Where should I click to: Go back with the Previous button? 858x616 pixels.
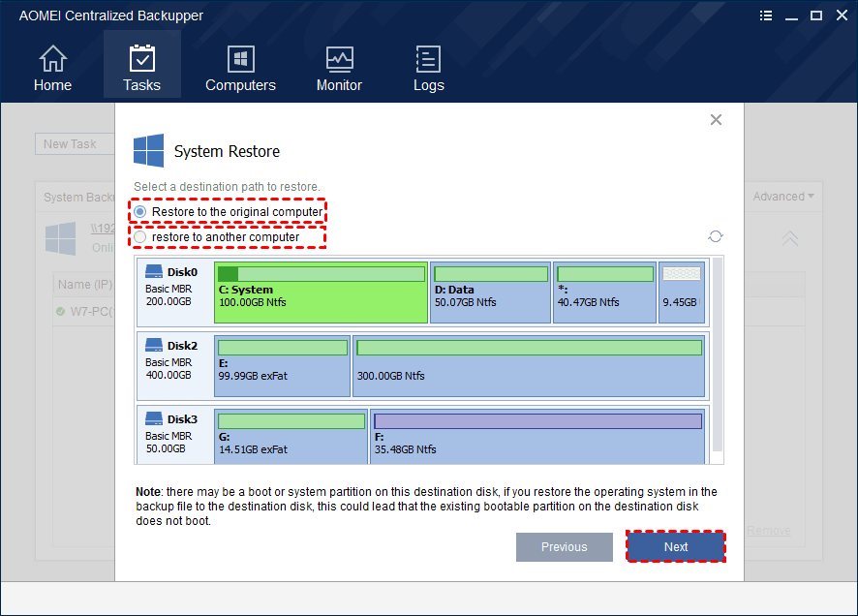(565, 547)
